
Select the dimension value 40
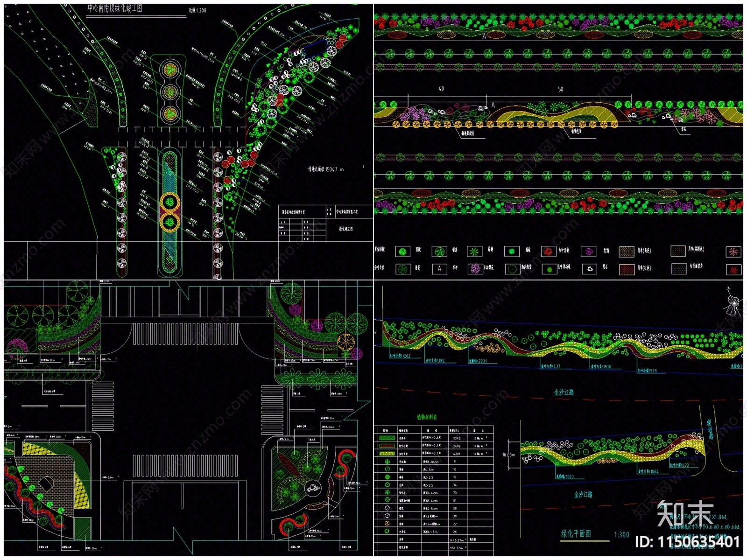coord(441,89)
